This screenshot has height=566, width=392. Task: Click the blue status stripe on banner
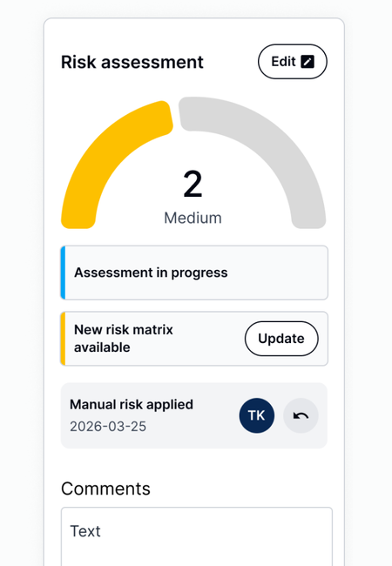[x=63, y=273]
